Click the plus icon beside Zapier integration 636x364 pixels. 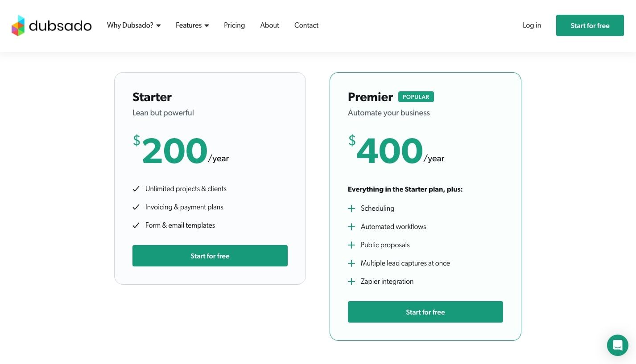(351, 282)
